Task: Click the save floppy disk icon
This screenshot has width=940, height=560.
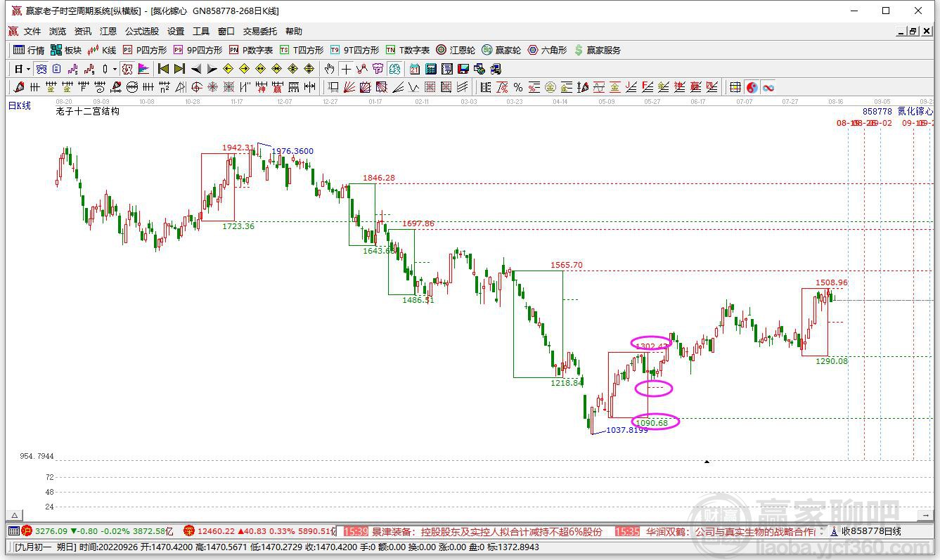Action: pos(463,69)
